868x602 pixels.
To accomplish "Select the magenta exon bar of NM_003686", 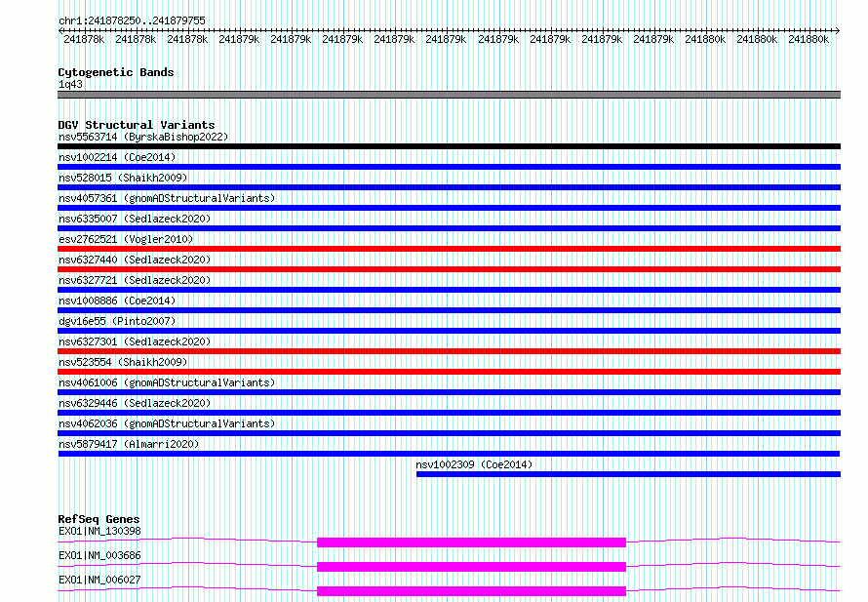I will click(472, 567).
